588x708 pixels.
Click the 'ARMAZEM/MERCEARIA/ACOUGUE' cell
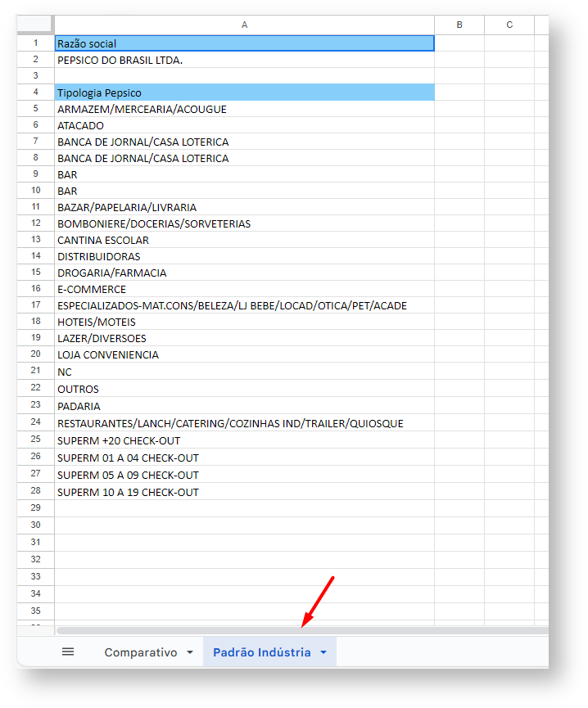click(244, 109)
